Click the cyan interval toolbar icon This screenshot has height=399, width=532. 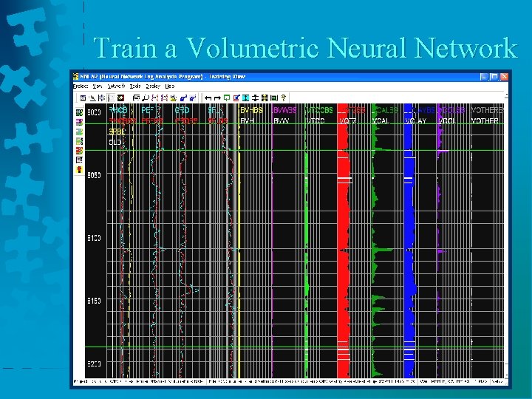(245, 98)
